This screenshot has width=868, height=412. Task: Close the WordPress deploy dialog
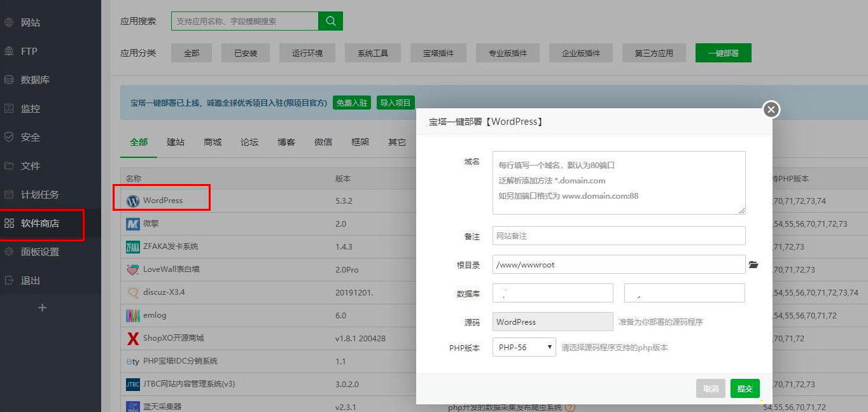[x=771, y=110]
